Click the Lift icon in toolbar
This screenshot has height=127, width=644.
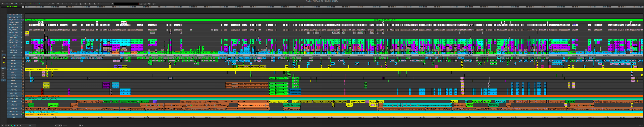(x=85, y=4)
